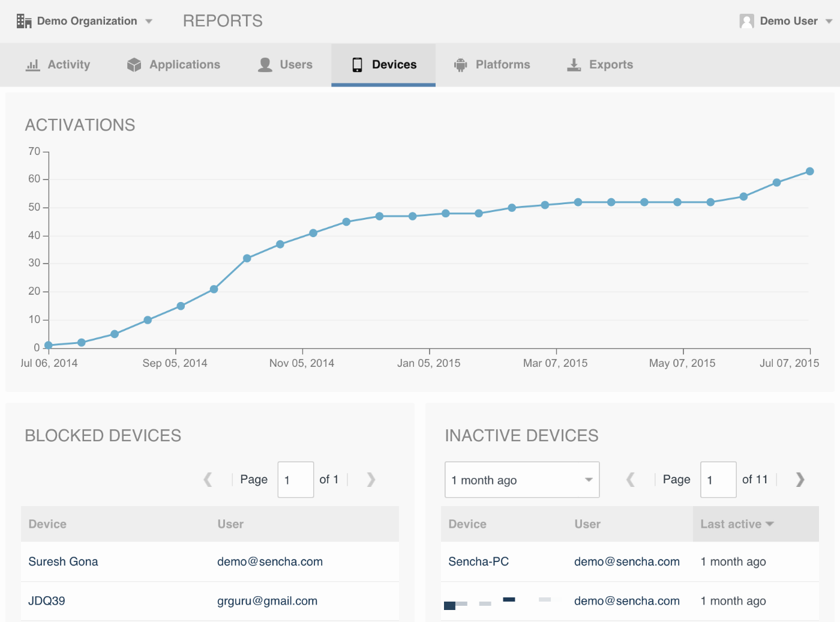
Task: Click grguru@gmail.com user link
Action: pyautogui.click(x=267, y=601)
